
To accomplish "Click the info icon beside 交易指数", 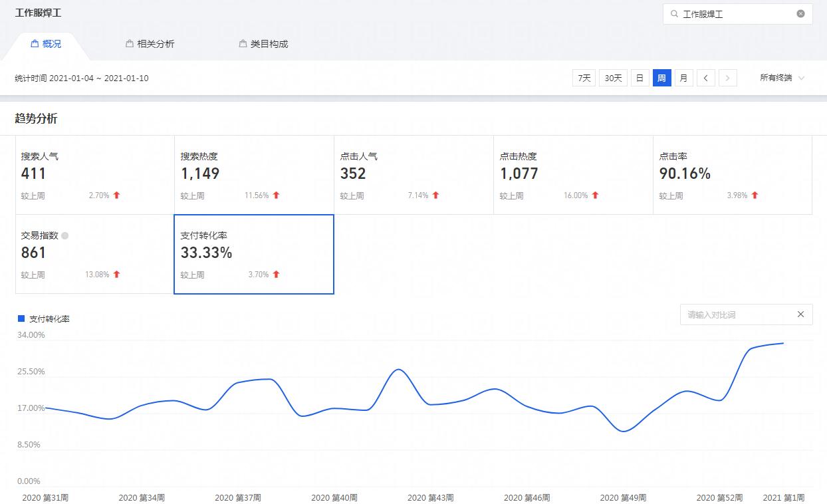I will (65, 235).
